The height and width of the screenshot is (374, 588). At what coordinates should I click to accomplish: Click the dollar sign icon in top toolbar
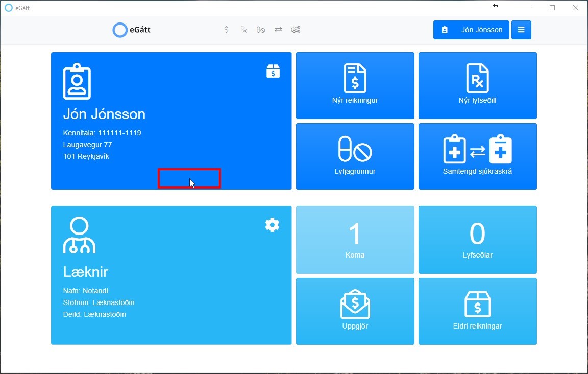(226, 30)
